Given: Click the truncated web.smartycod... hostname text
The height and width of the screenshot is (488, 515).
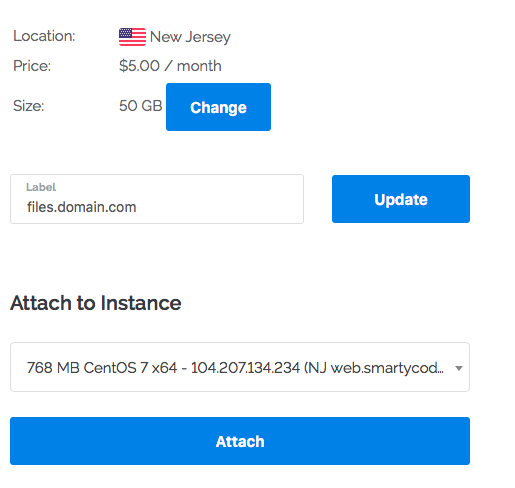Looking at the screenshot, I should pos(387,368).
